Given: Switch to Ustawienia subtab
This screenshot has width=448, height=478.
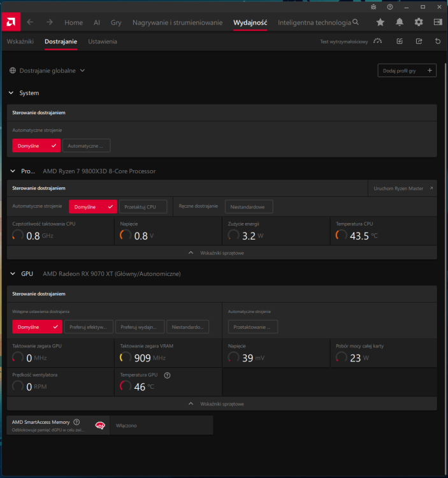Looking at the screenshot, I should click(x=103, y=41).
